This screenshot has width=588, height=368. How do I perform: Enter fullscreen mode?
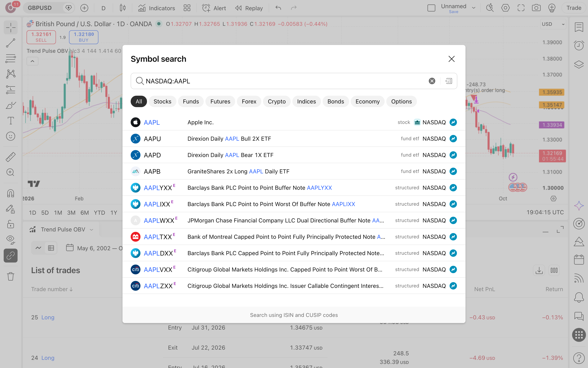tap(521, 8)
